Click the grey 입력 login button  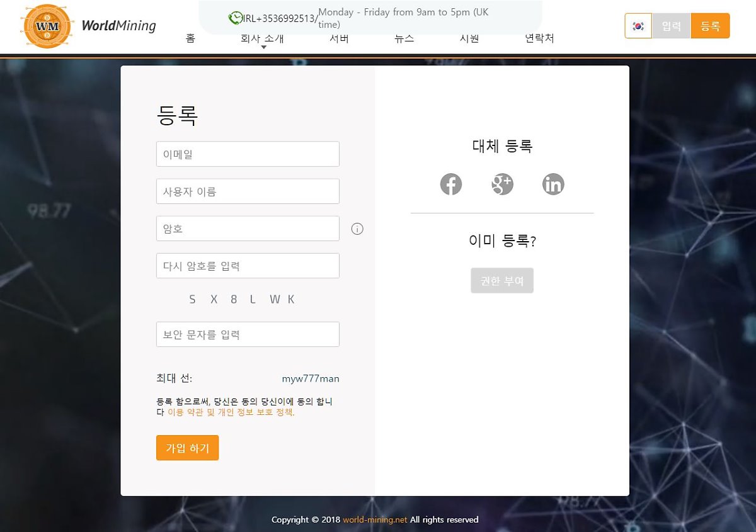(672, 26)
